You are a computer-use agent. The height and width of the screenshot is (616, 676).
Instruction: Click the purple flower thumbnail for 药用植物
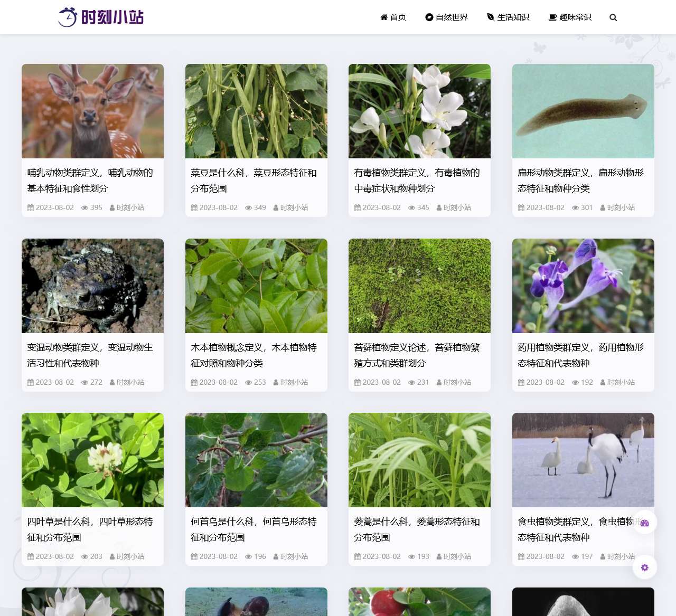[x=583, y=286]
